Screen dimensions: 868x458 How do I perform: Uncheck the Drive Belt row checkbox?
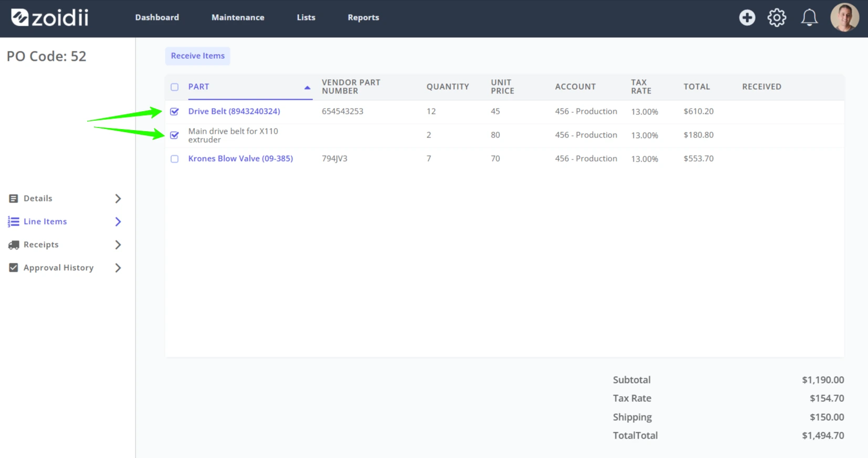174,111
